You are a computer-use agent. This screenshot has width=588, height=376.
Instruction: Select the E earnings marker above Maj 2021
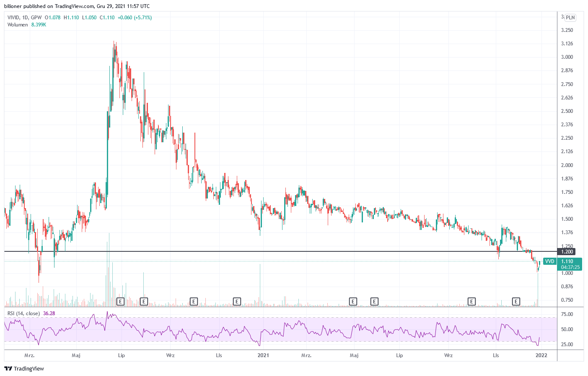353,301
